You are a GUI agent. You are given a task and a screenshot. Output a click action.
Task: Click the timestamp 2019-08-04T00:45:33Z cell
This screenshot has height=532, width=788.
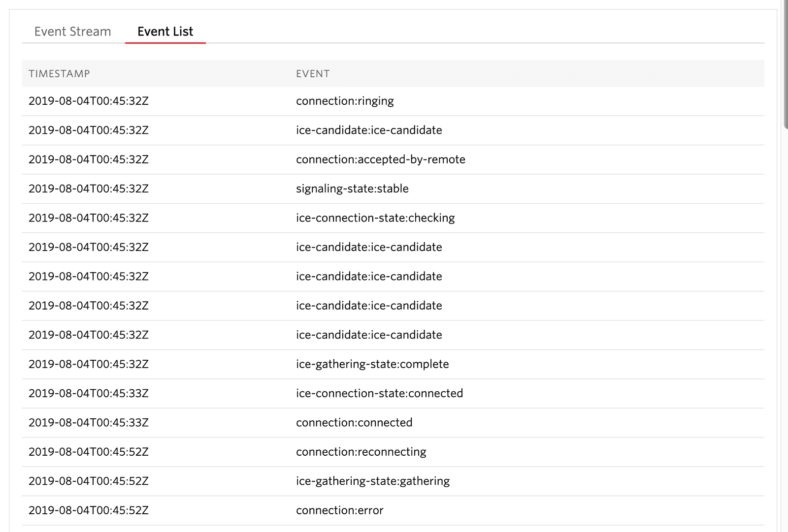(x=89, y=393)
